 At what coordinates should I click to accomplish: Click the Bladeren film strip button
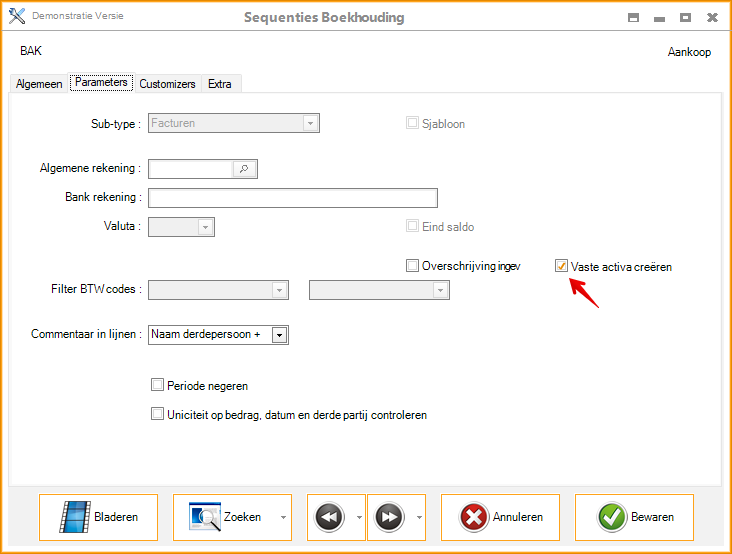pyautogui.click(x=98, y=517)
